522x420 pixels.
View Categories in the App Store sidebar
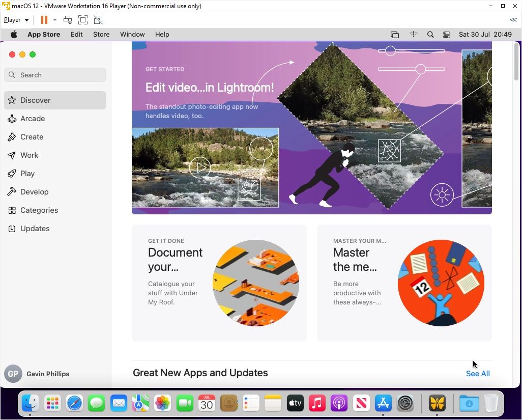coord(39,210)
